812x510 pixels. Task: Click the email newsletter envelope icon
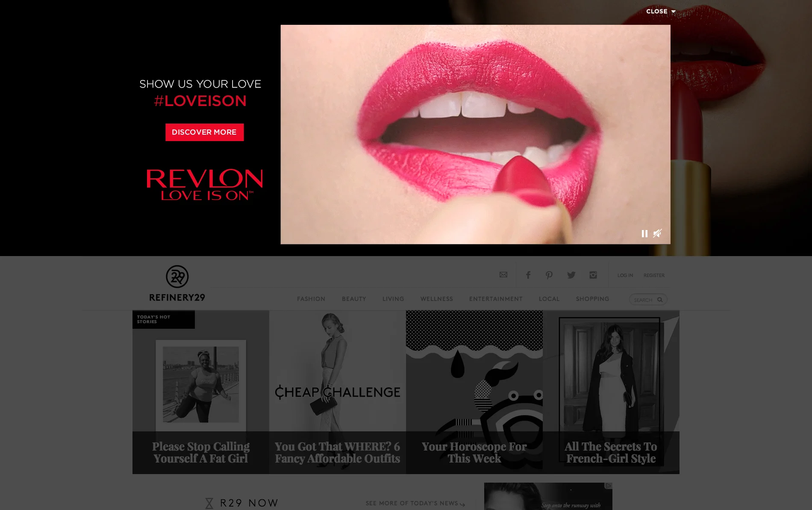click(503, 274)
